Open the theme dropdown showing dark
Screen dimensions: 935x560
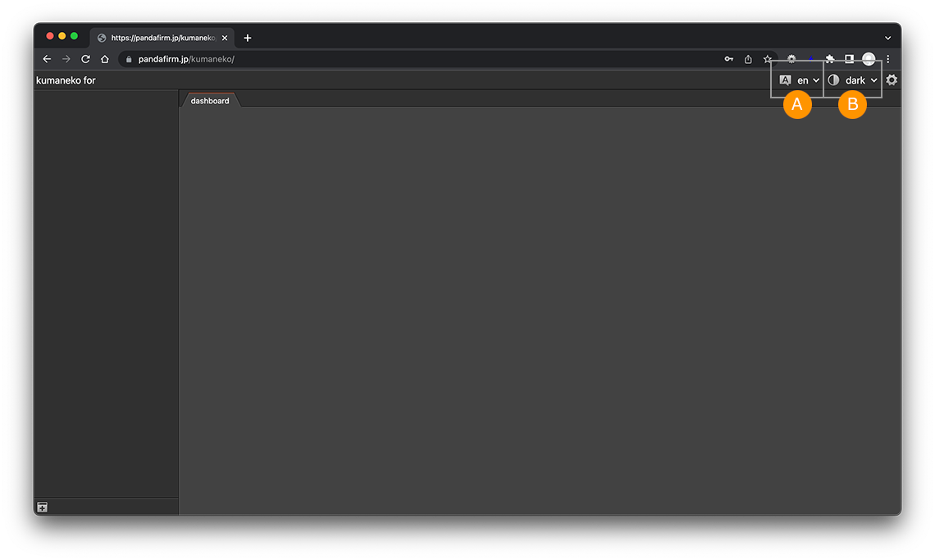[854, 80]
